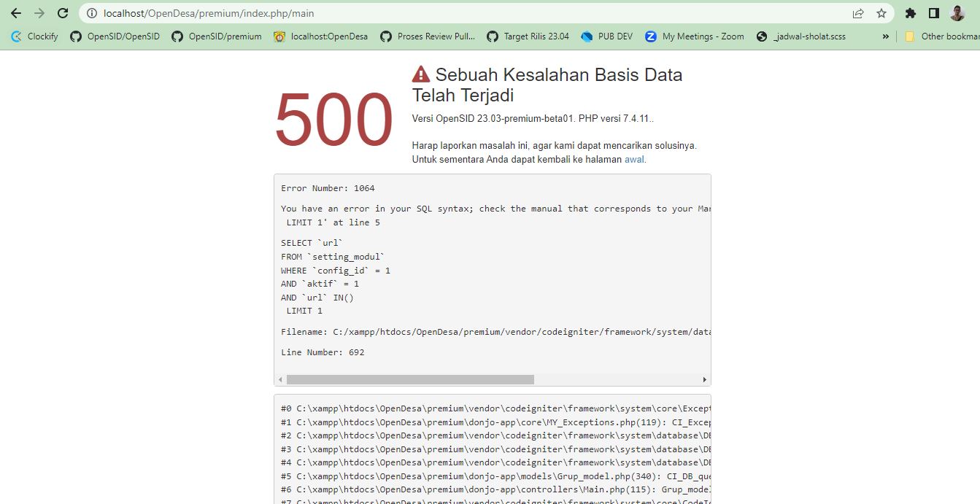Go back with the browser back arrow

[16, 13]
